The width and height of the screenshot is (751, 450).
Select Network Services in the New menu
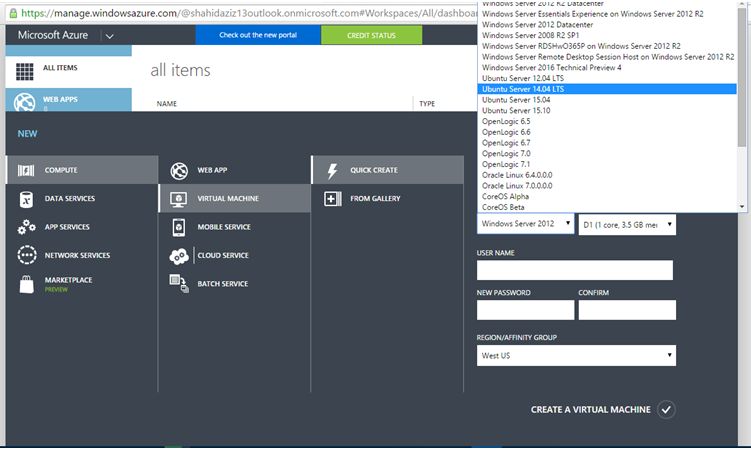[x=82, y=255]
